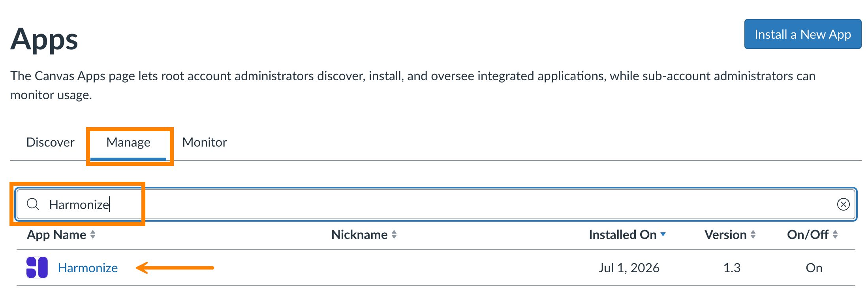Screen dimensions: 868x290
Task: Open the Monitor tab
Action: 205,142
